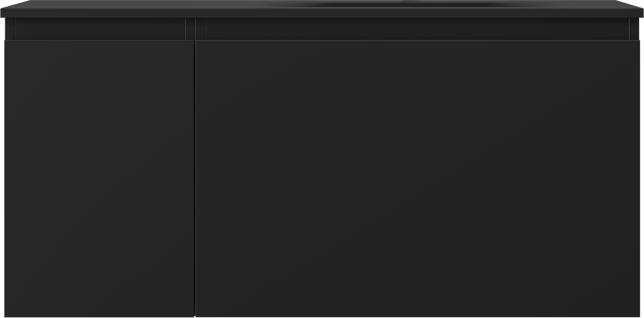The image size is (644, 318).
Task: Click the narrow left cabinet door panel
Action: [99, 178]
